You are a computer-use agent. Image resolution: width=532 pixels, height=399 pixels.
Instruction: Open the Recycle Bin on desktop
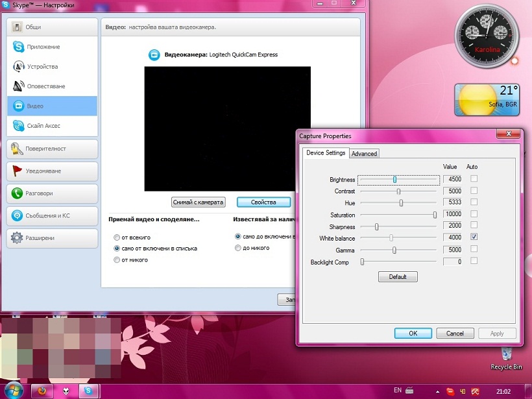(x=506, y=359)
